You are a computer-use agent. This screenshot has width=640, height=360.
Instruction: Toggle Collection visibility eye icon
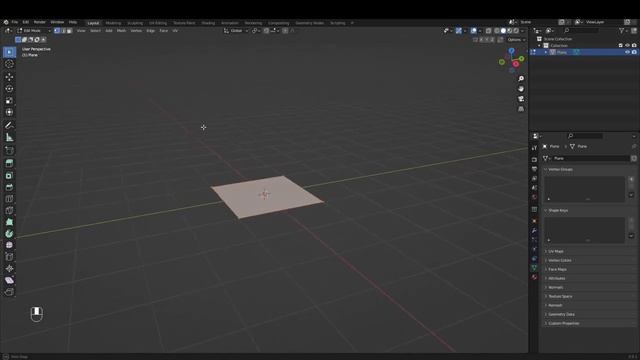[627, 45]
